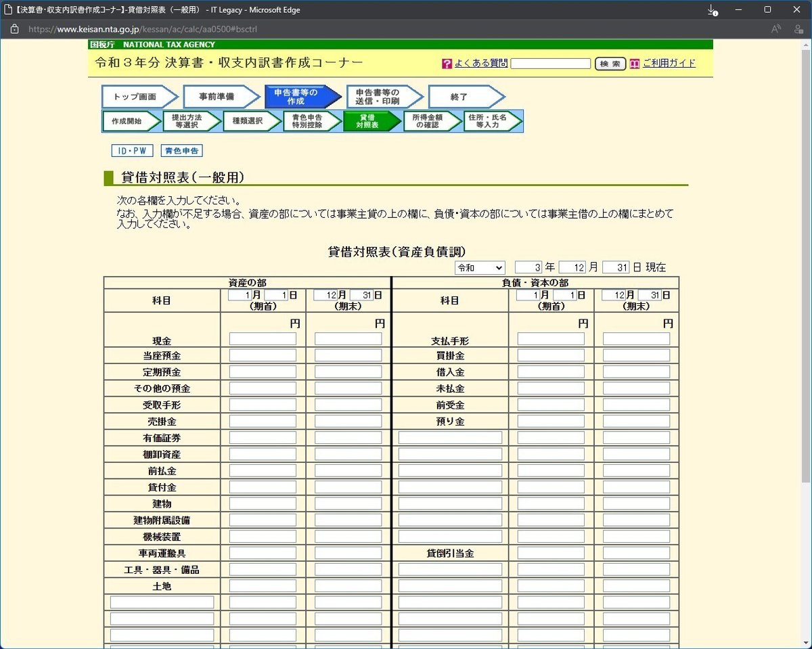Open the browser profile icon
Screen dimensions: 812x649
click(798, 29)
